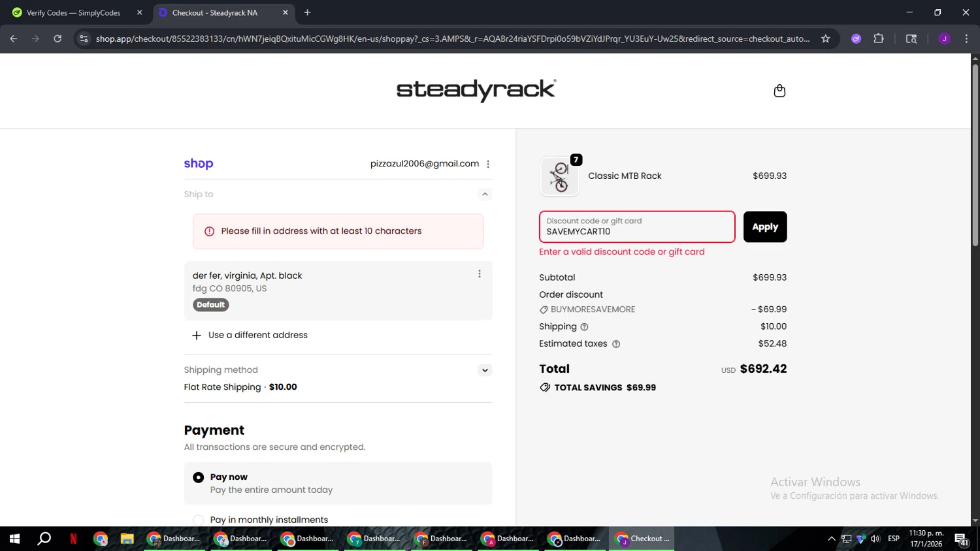Open volume control in system tray
The image size is (980, 551).
click(x=875, y=539)
